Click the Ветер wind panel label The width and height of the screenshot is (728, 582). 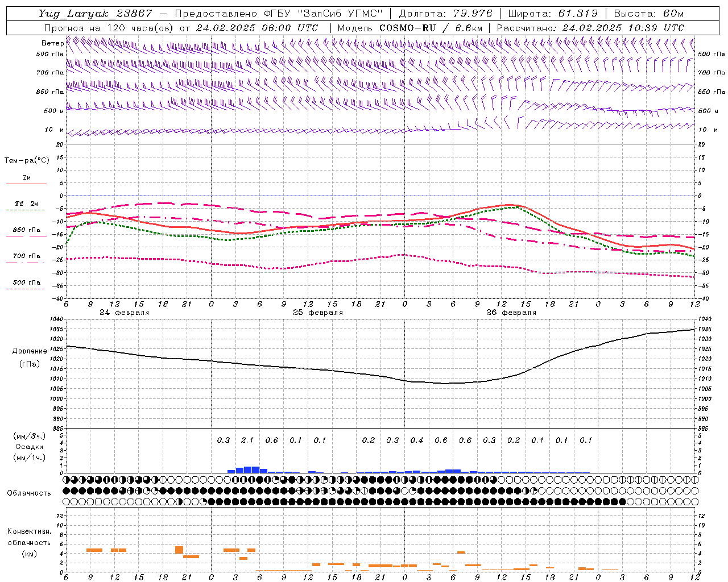(x=52, y=43)
